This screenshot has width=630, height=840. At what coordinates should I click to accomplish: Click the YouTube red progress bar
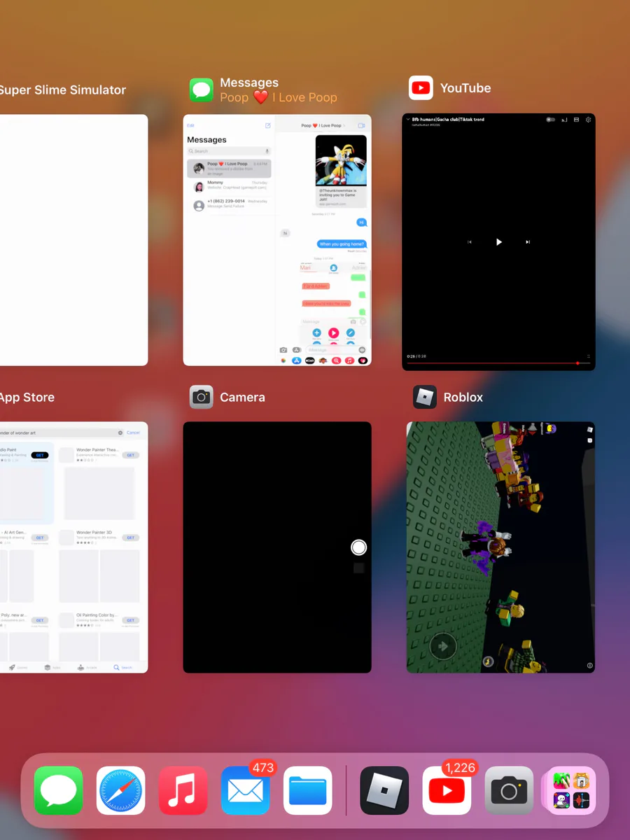tap(498, 363)
